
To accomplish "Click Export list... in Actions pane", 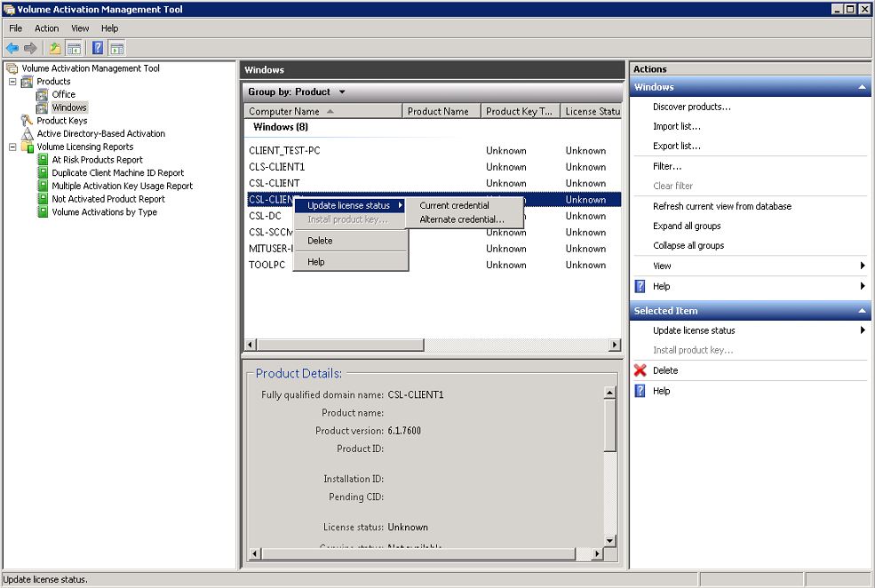I will 676,146.
